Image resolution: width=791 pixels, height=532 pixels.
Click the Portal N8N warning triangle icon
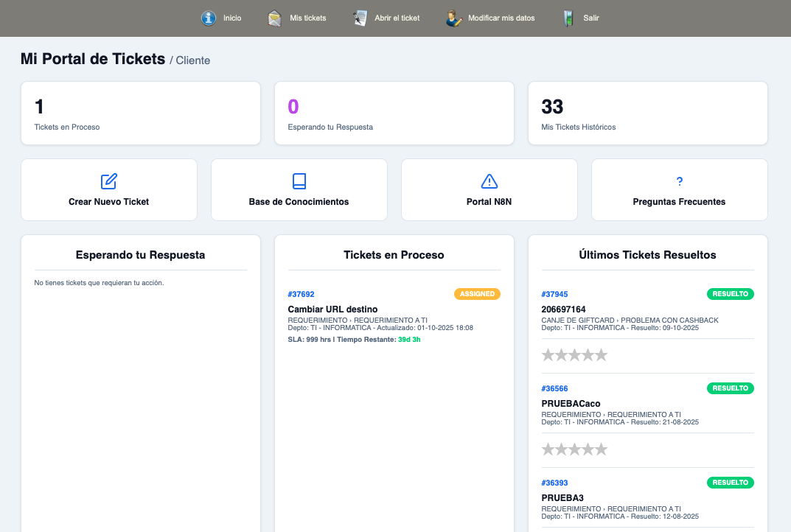[x=489, y=181]
